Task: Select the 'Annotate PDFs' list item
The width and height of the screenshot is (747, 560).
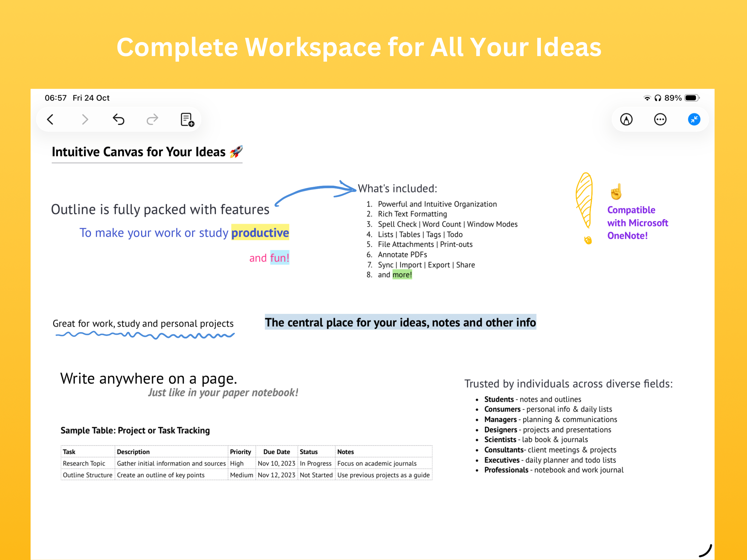Action: (402, 254)
